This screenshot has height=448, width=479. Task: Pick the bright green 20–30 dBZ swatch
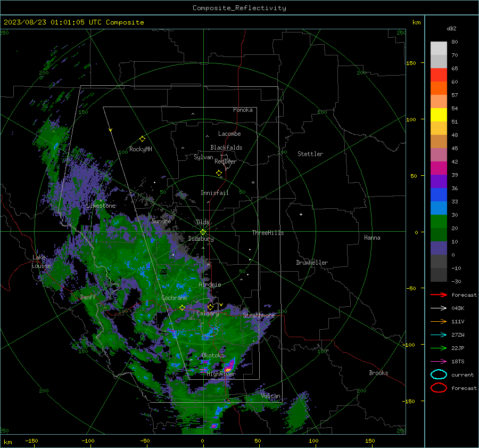(x=439, y=222)
